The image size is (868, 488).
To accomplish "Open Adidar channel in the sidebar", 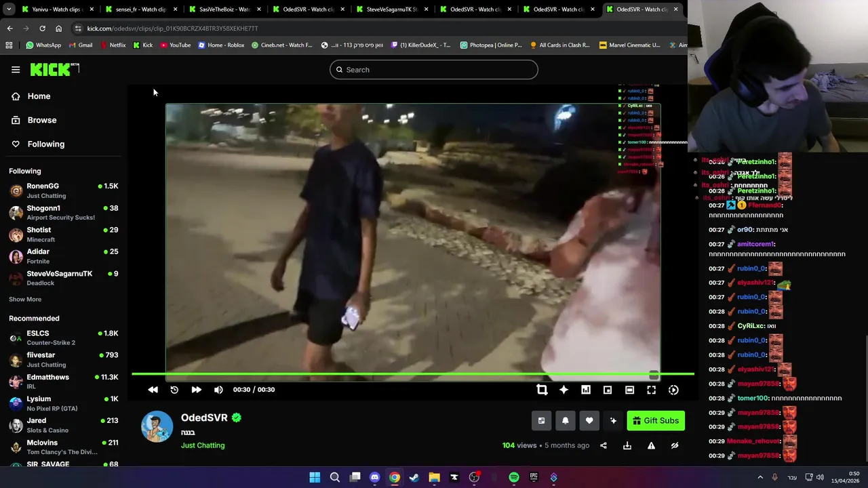I will pos(64,256).
